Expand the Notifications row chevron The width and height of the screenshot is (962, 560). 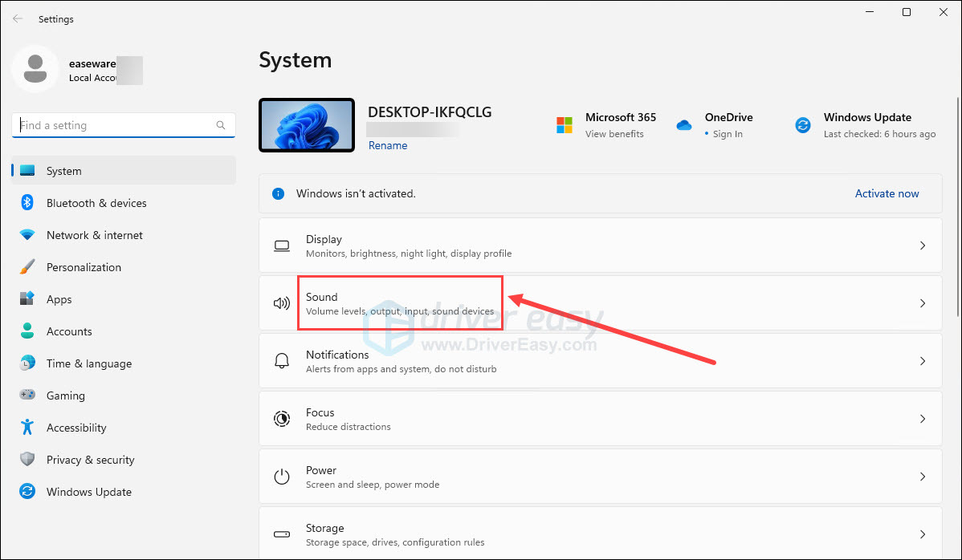[x=923, y=361]
